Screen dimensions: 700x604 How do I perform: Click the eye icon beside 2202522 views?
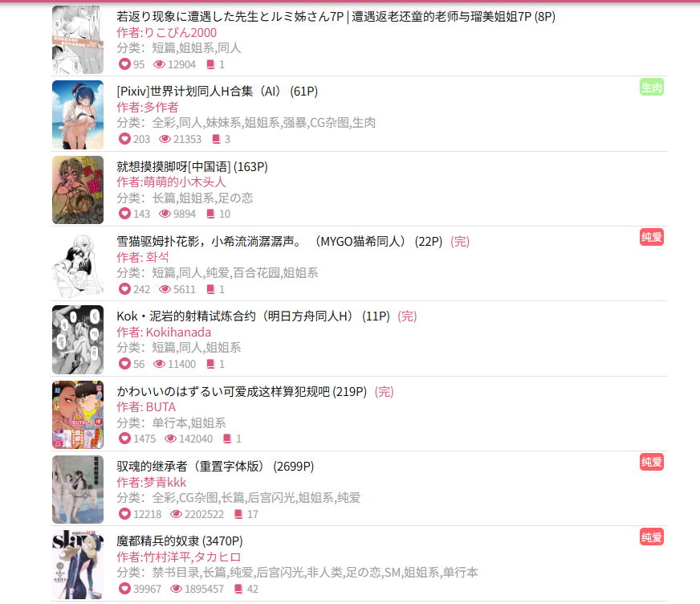[x=176, y=514]
